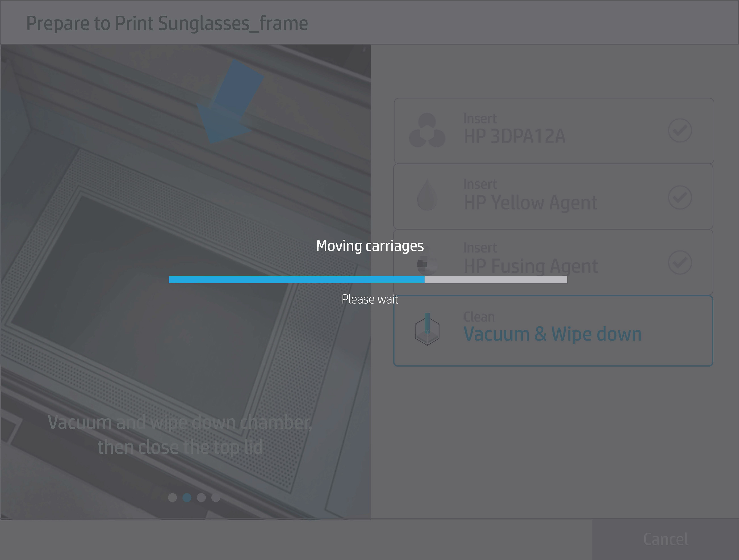Click the blue down arrow in chamber image
The width and height of the screenshot is (739, 560).
(230, 102)
